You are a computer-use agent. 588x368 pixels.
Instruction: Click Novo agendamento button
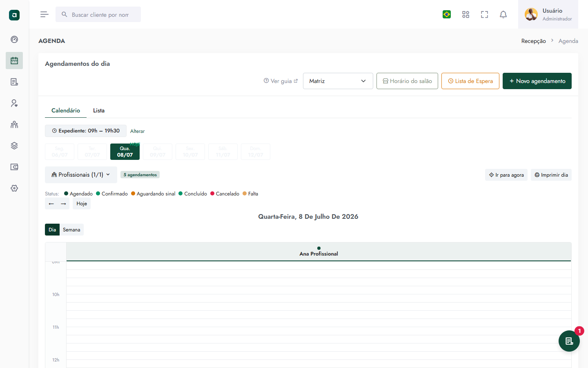(x=537, y=81)
